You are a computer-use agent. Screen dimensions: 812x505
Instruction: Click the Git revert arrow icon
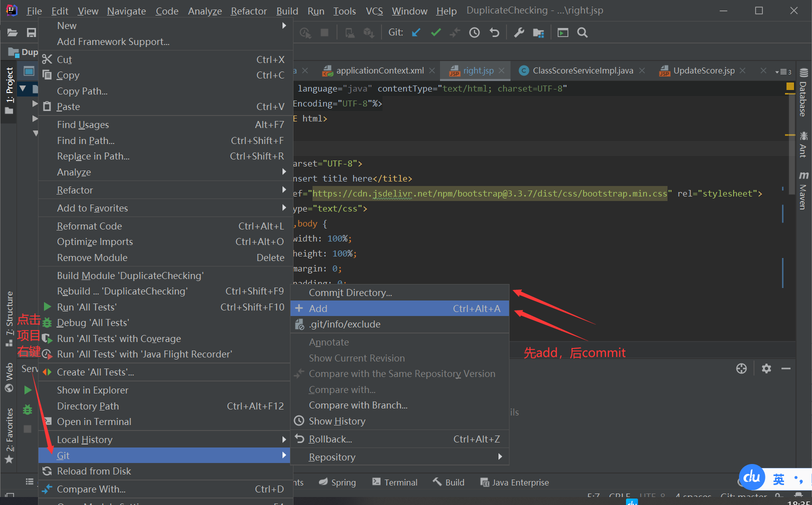point(494,32)
